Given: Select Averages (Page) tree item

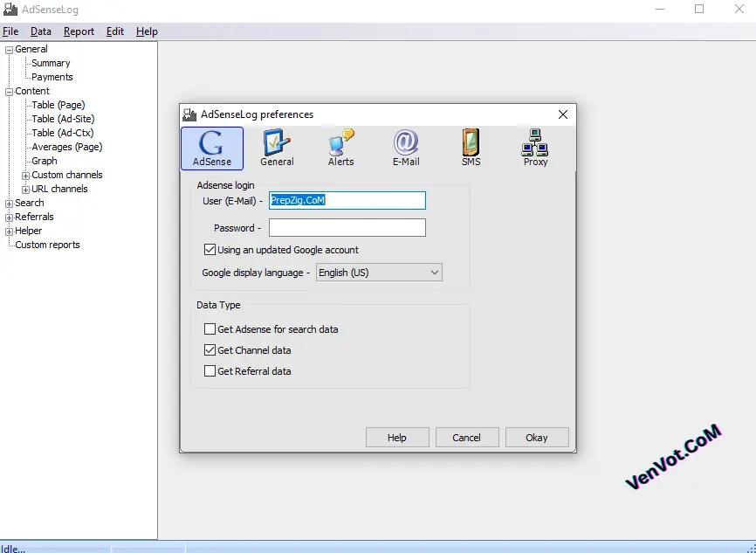Looking at the screenshot, I should 67,147.
